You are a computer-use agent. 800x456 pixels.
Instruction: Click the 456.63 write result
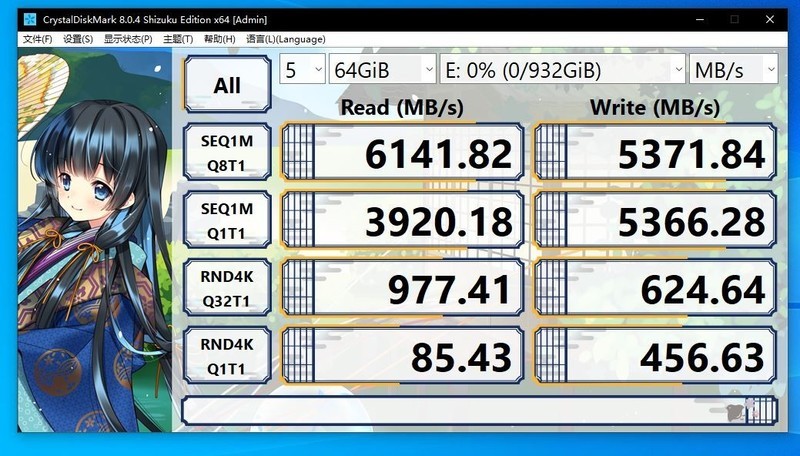click(x=656, y=356)
